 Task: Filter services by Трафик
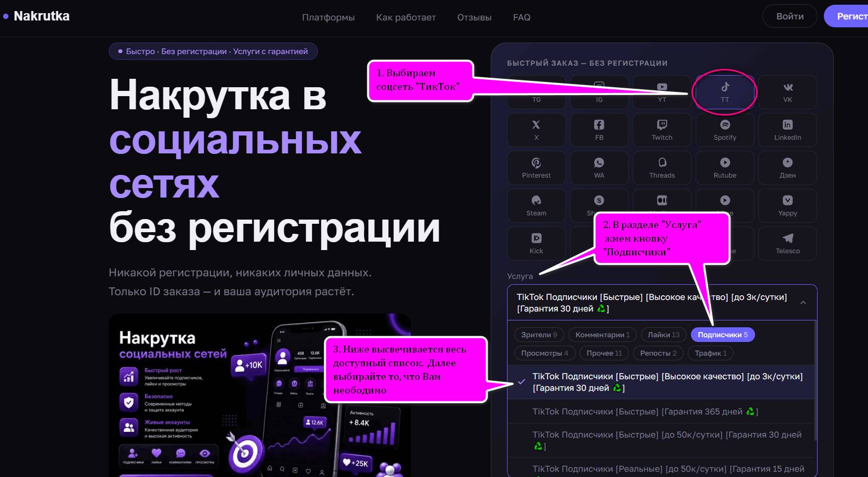711,353
